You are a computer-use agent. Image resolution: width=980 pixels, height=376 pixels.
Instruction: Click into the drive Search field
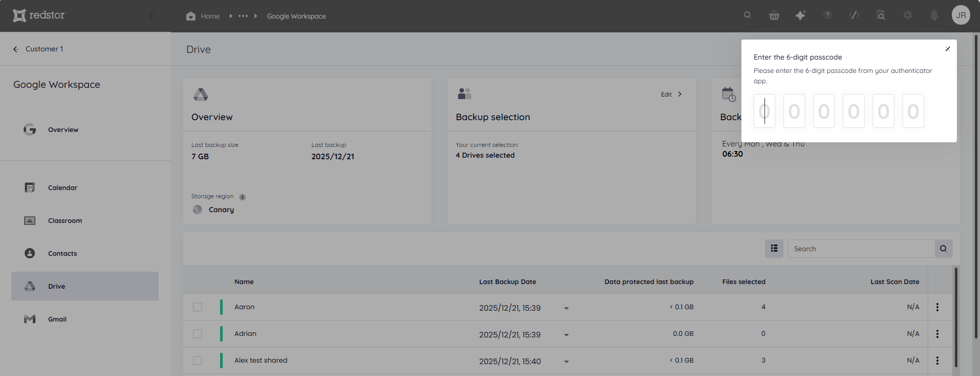click(x=861, y=249)
